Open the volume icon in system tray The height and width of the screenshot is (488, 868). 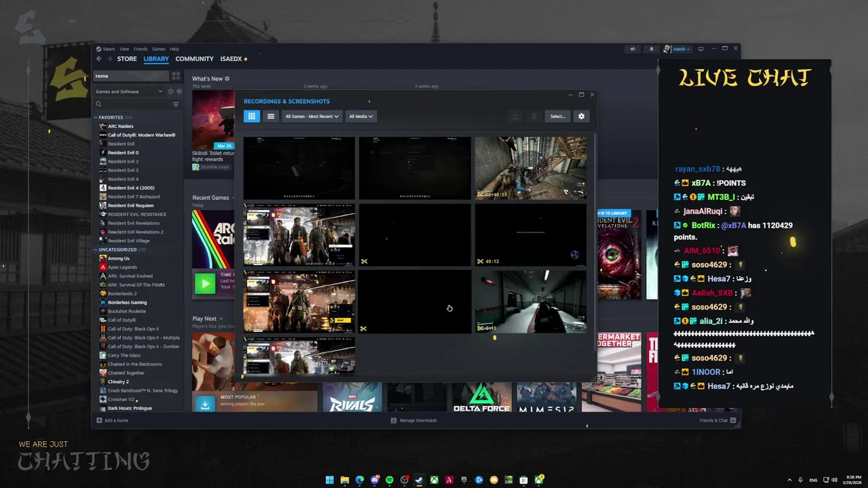[834, 480]
